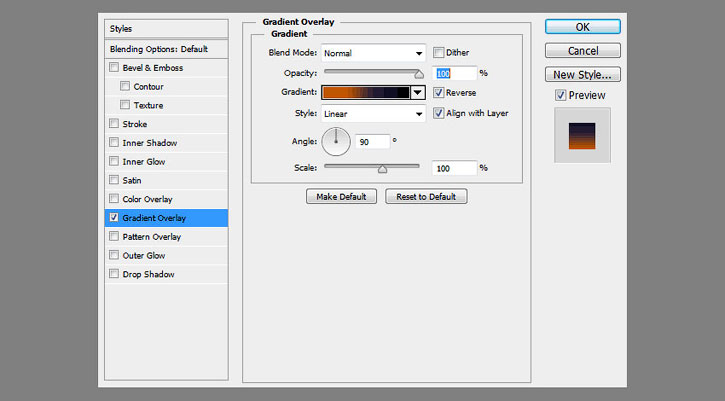This screenshot has height=401, width=725.
Task: Click the Scale slider handle
Action: click(x=382, y=169)
